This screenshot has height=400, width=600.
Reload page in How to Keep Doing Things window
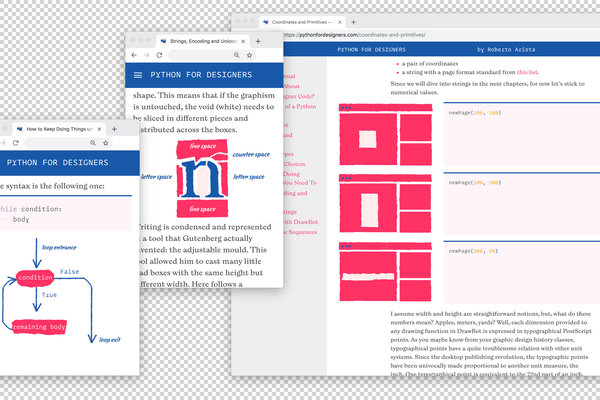16,143
